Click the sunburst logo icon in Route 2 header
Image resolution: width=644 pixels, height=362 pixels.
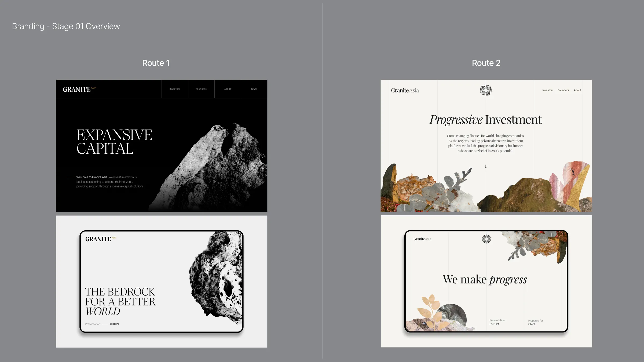pyautogui.click(x=486, y=90)
